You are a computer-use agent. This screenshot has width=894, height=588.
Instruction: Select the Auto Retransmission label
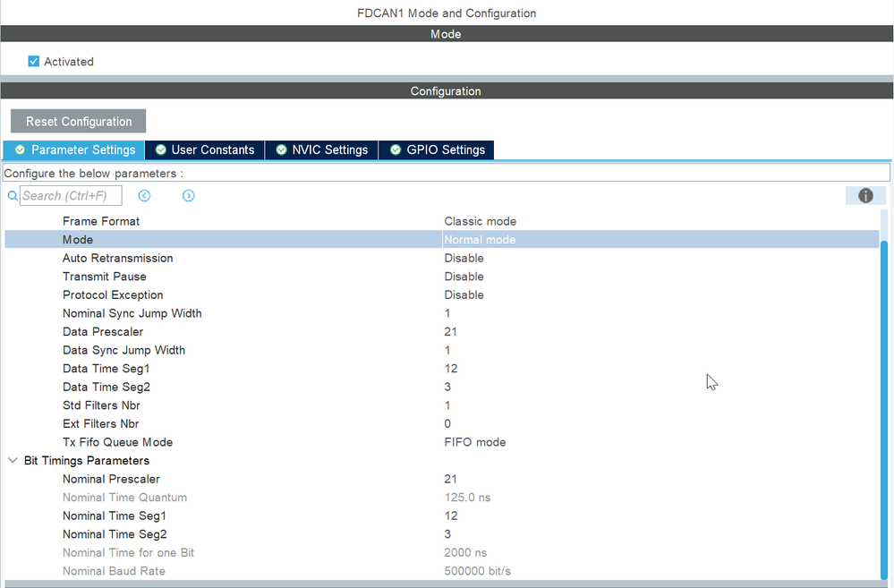pos(117,258)
